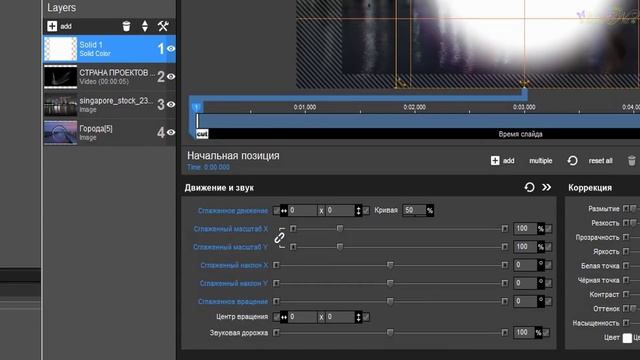Adjust the Звуковая дорожка slider handle
This screenshot has width=640, height=360.
tap(390, 333)
